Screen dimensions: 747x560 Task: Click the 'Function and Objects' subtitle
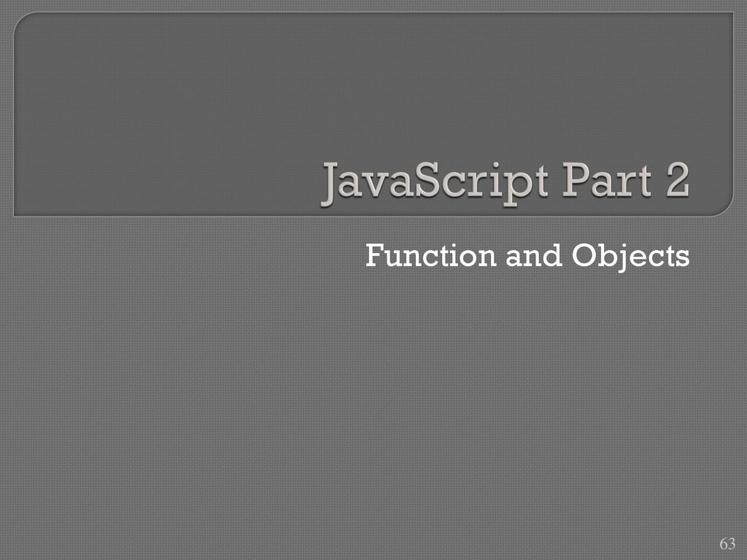(527, 256)
